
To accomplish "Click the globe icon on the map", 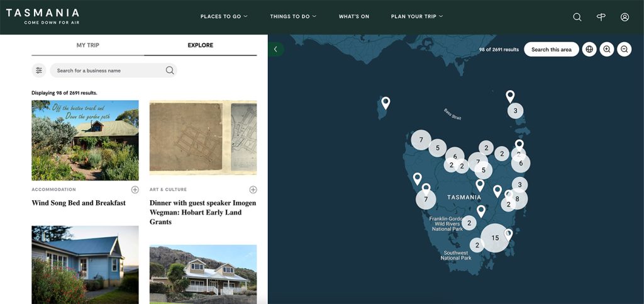I will click(x=589, y=49).
